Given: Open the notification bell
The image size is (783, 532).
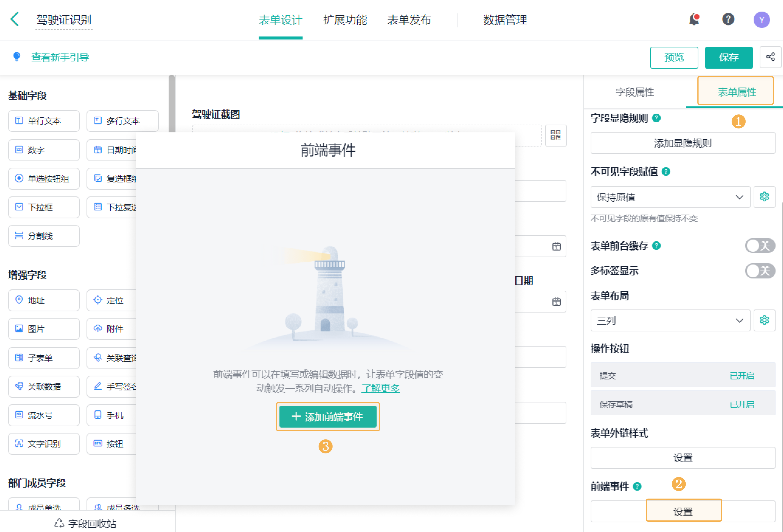Looking at the screenshot, I should [694, 19].
